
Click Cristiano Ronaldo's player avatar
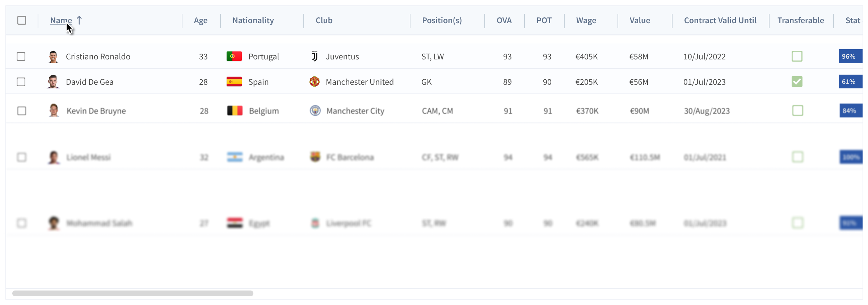(53, 57)
